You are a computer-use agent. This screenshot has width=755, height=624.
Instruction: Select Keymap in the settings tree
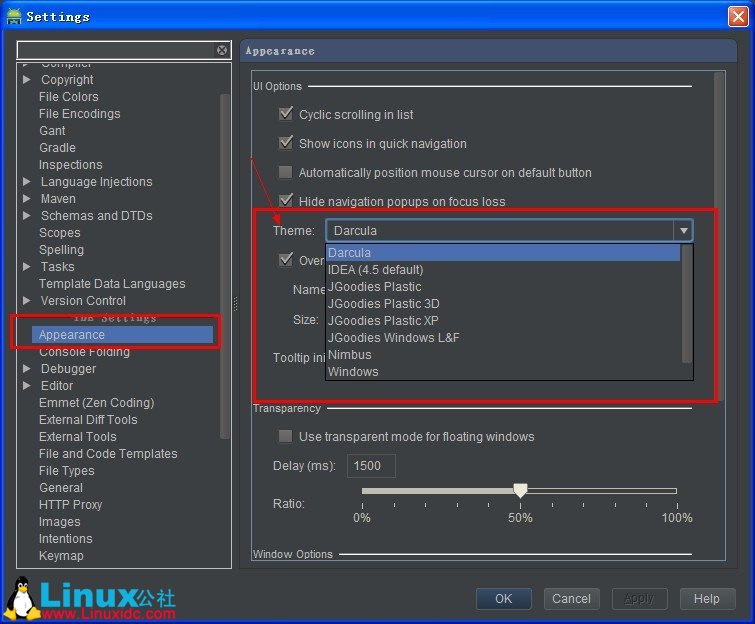point(61,556)
